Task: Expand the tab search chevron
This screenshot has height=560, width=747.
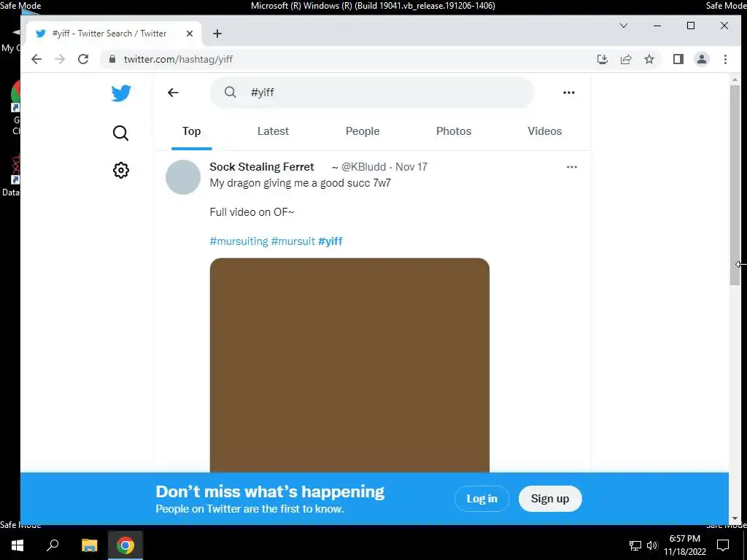Action: coord(624,26)
